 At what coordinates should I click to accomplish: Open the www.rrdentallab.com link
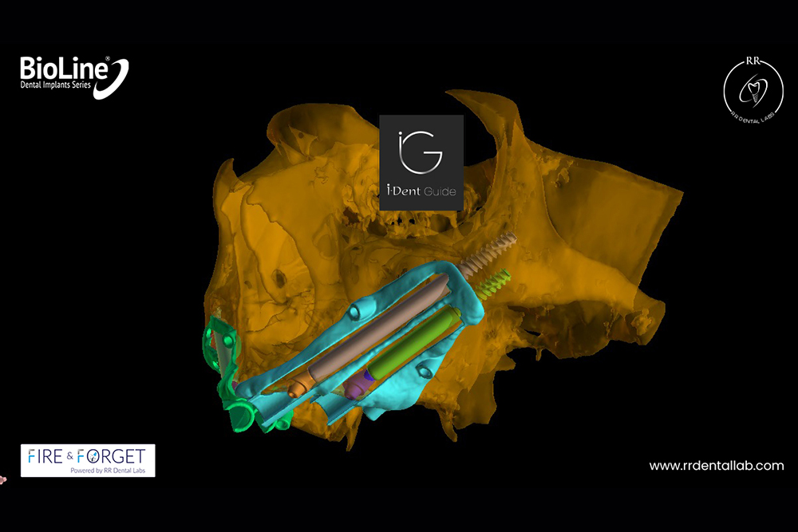716,466
